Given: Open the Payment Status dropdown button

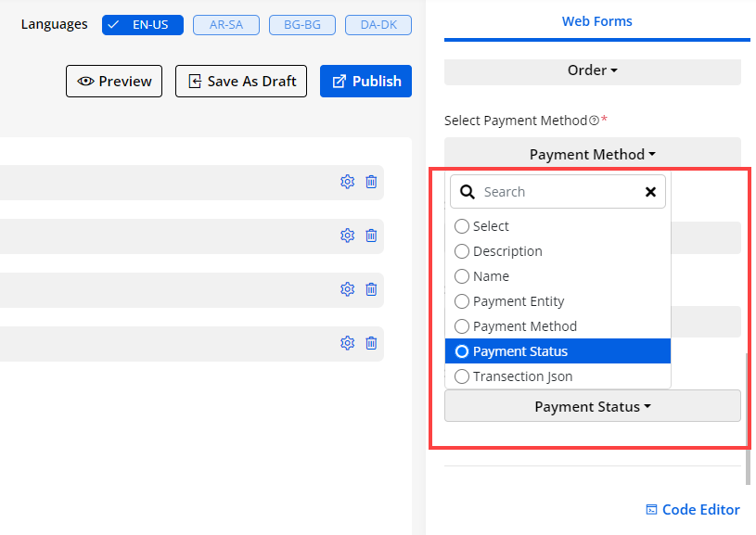Looking at the screenshot, I should tap(592, 406).
